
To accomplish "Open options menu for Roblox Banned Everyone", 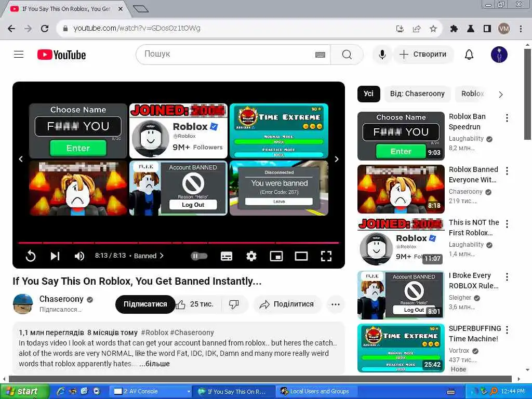I will 507,170.
